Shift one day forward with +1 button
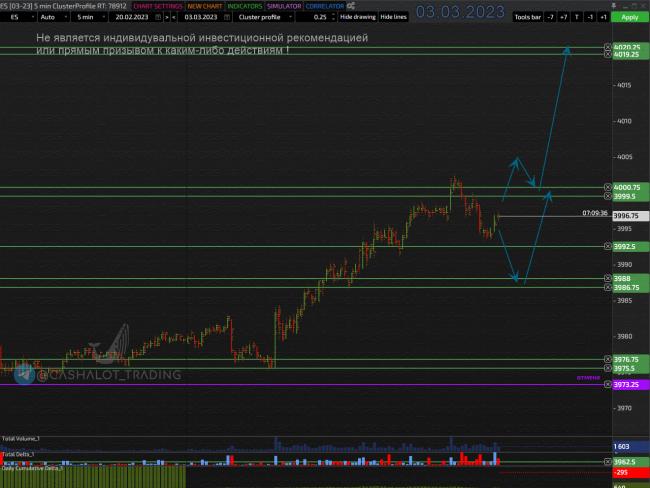 [x=603, y=17]
